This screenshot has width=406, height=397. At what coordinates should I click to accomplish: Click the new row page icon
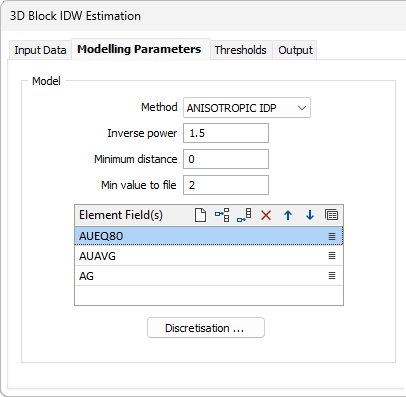point(200,215)
